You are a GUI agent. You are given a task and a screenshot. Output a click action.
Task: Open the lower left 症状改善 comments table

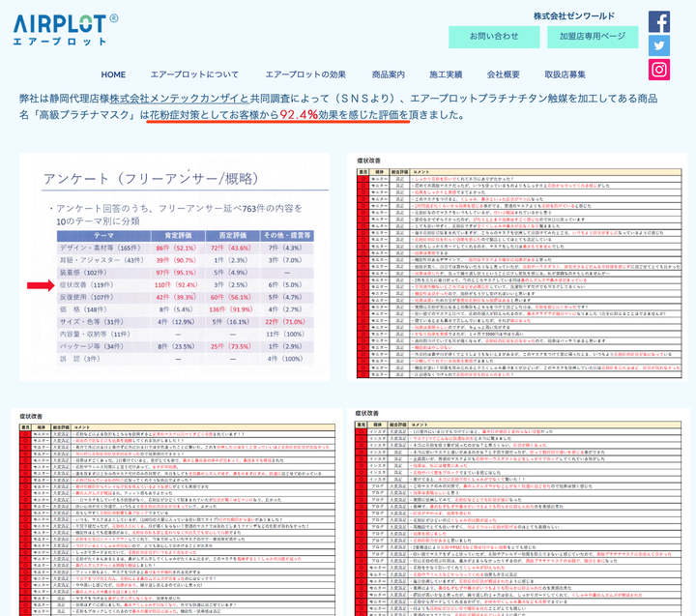point(177,513)
